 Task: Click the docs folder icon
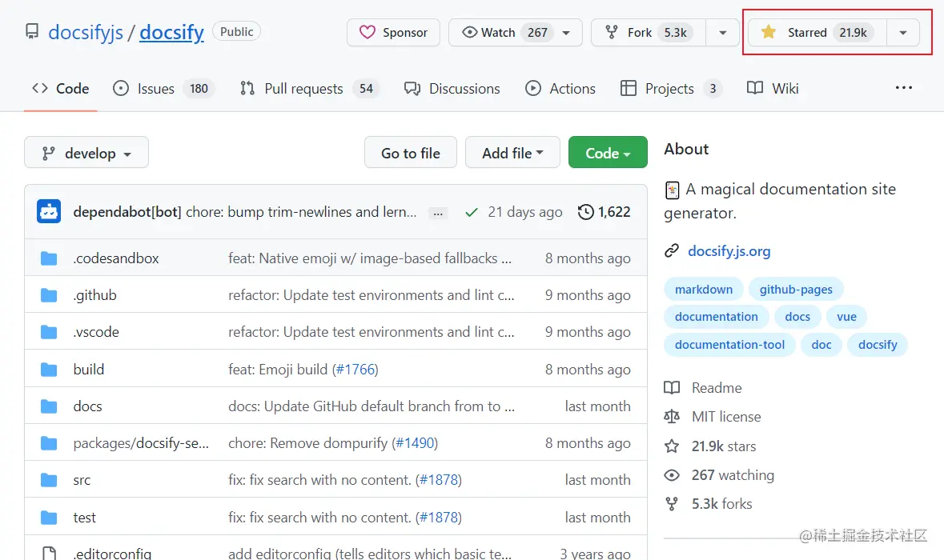pyautogui.click(x=49, y=406)
